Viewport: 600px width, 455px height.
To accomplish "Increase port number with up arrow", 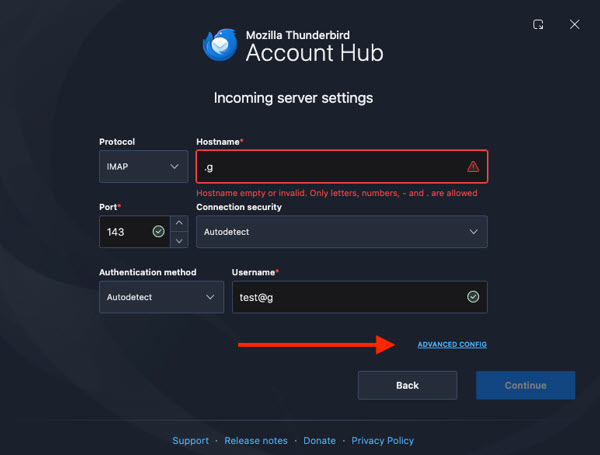I will (x=179, y=223).
